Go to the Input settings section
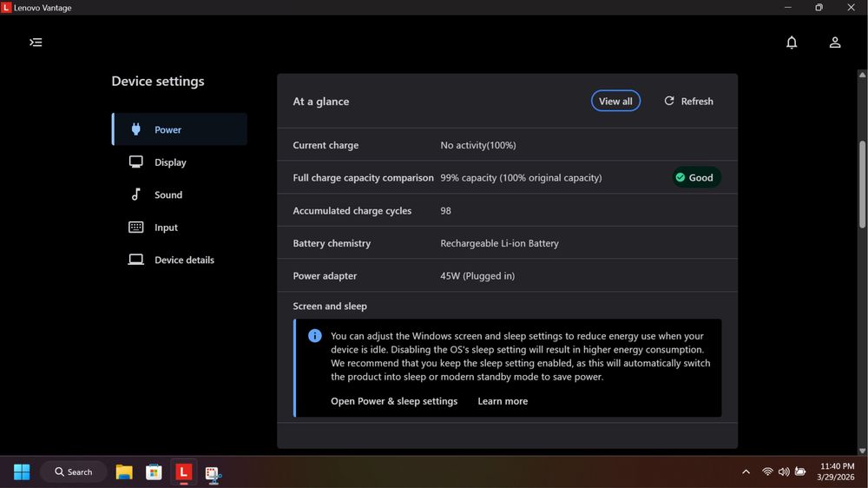Image resolution: width=868 pixels, height=488 pixels. pos(180,228)
